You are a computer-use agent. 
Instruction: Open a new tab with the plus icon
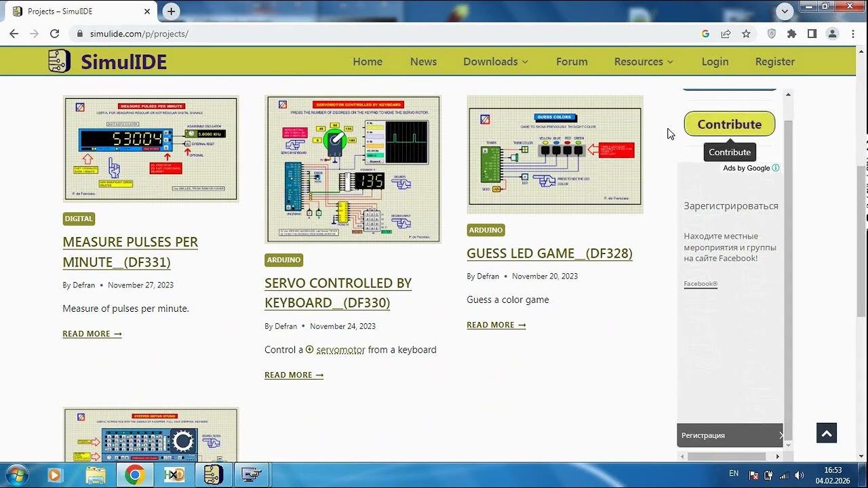(171, 11)
